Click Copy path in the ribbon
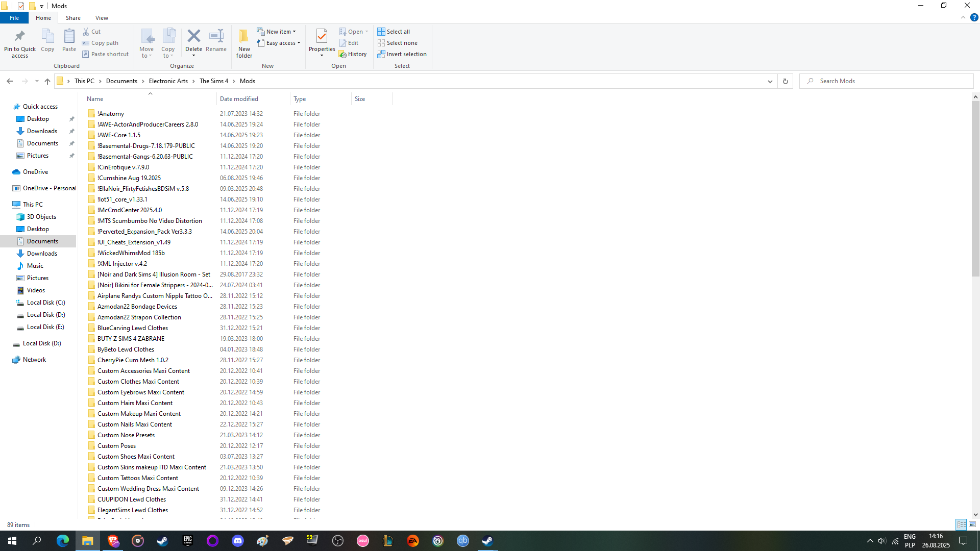This screenshot has height=551, width=980. [x=100, y=43]
